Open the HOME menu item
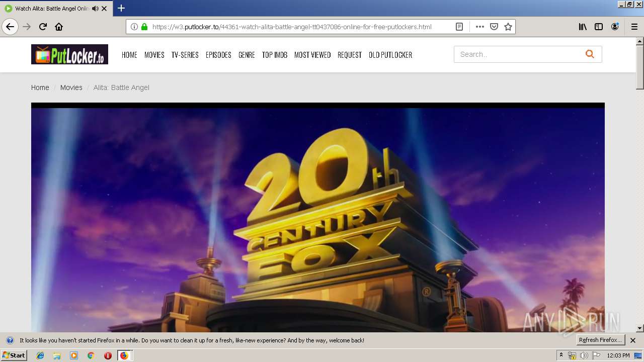 (x=129, y=55)
